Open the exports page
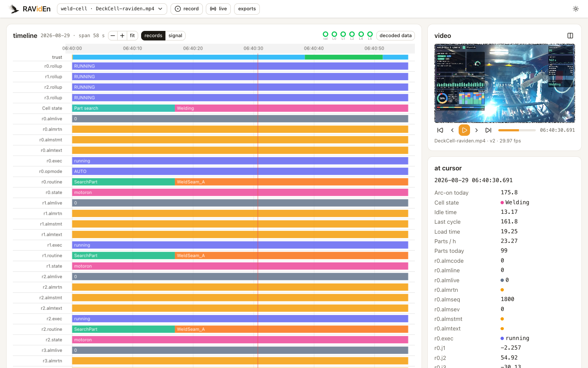Screen dimensions: 588x368 pyautogui.click(x=247, y=9)
